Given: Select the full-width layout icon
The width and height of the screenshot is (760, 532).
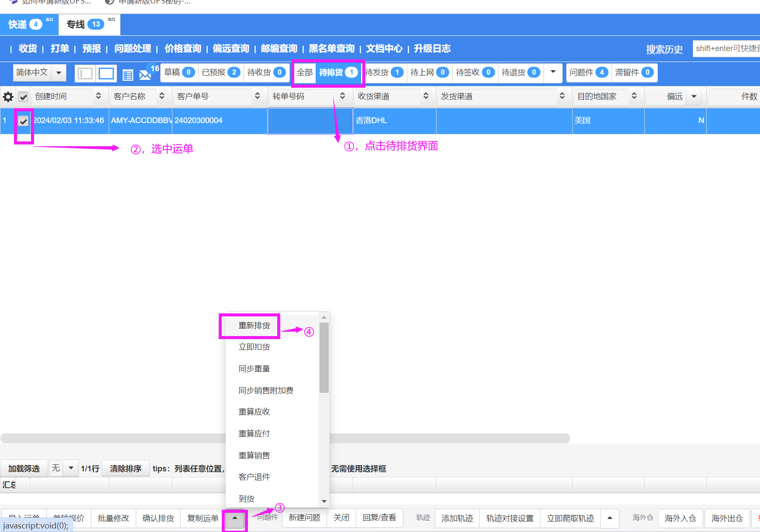Looking at the screenshot, I should click(x=106, y=73).
